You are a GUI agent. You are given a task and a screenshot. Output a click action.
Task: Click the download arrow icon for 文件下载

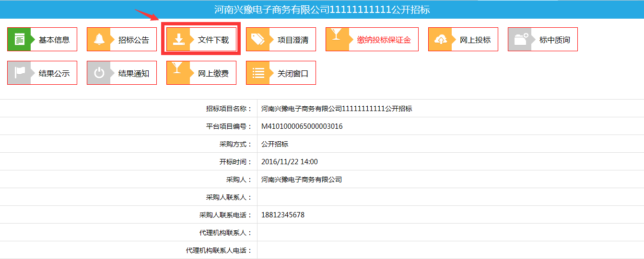pos(178,39)
